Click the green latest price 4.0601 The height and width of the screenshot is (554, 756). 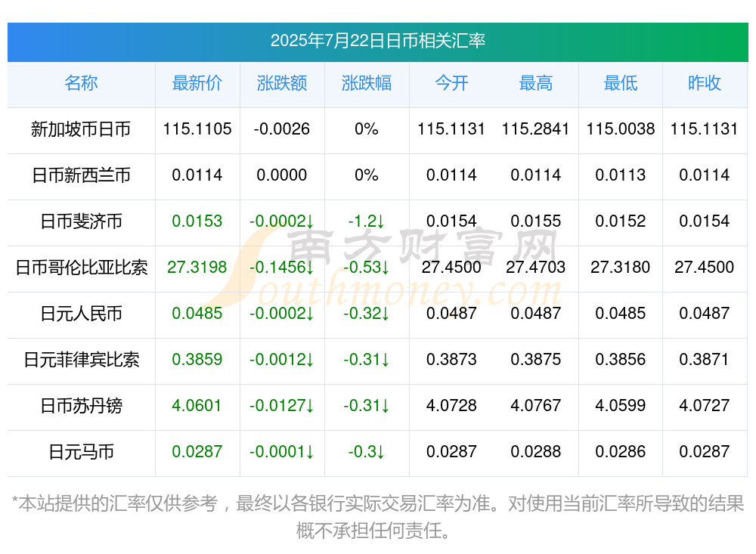(x=197, y=406)
